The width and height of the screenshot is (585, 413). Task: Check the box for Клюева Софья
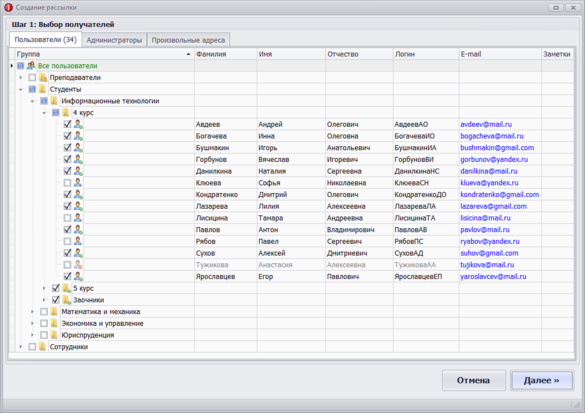pos(67,183)
